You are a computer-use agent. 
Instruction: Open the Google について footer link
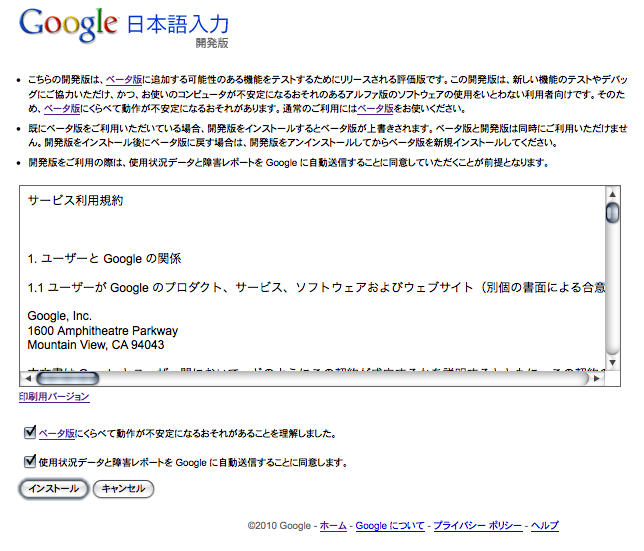(x=390, y=526)
